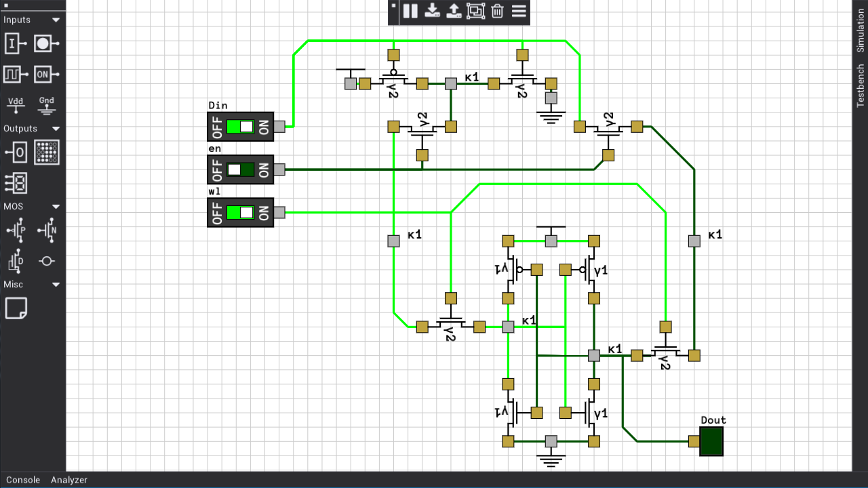Screen dimensions: 868x488
Task: Pause the running simulation
Action: click(410, 11)
